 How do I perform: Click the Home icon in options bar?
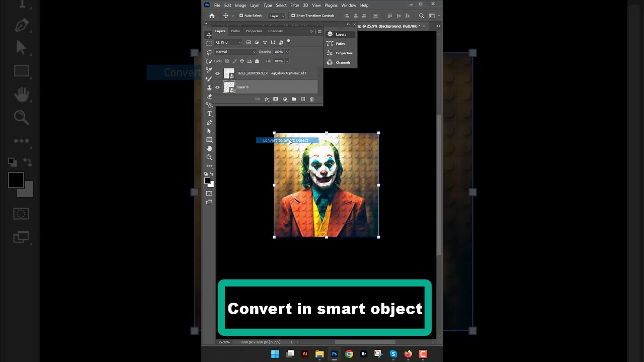pyautogui.click(x=212, y=16)
